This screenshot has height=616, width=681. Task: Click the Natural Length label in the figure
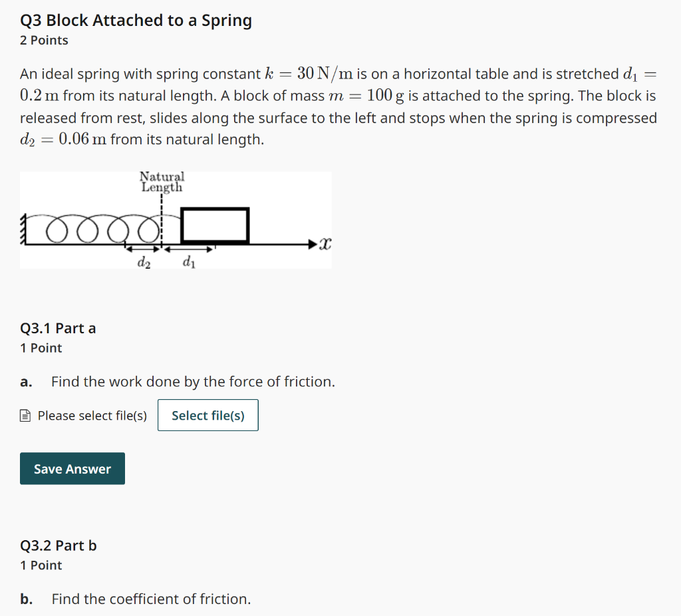pyautogui.click(x=162, y=181)
